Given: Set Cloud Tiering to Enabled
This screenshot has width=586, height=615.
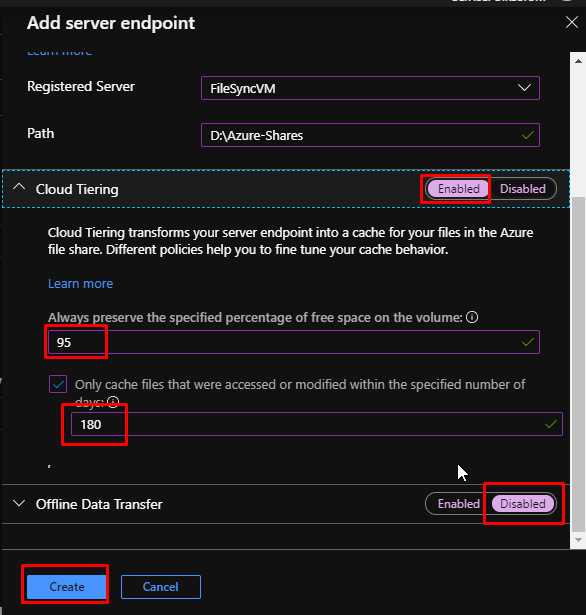Looking at the screenshot, I should pos(458,189).
